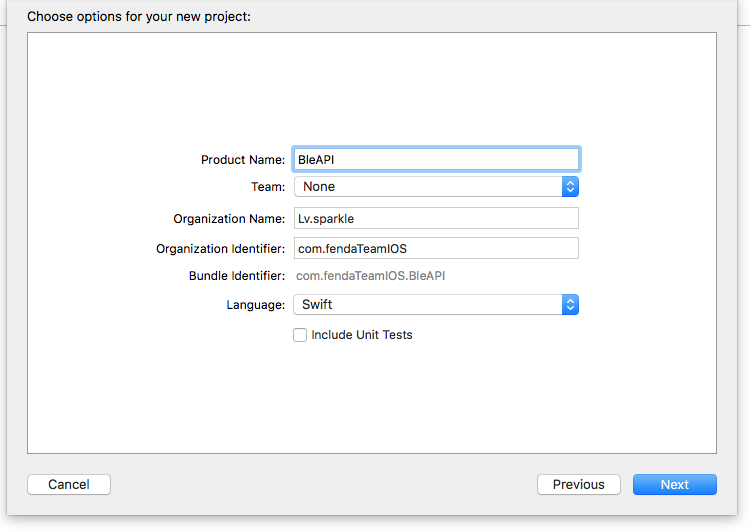Proceed with the blue Next button

point(675,485)
